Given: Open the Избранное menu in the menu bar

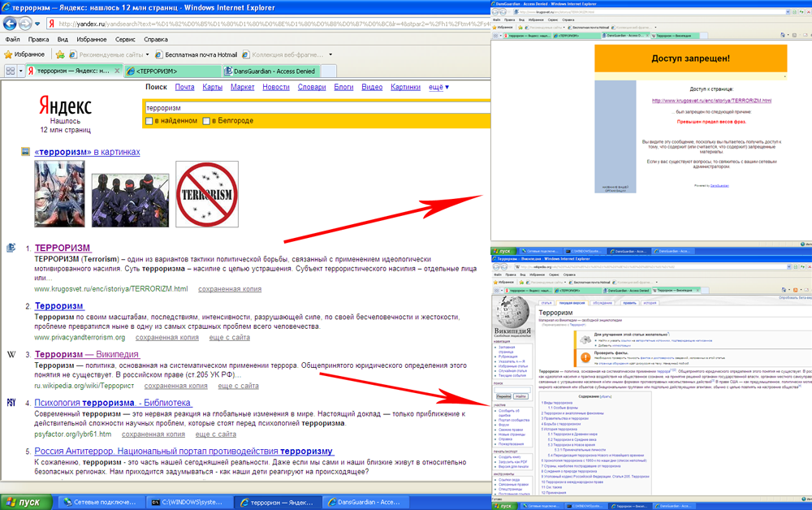Looking at the screenshot, I should tap(92, 39).
